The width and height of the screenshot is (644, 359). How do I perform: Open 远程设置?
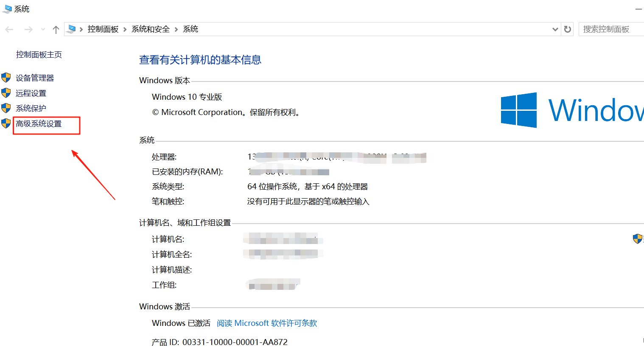click(x=31, y=93)
